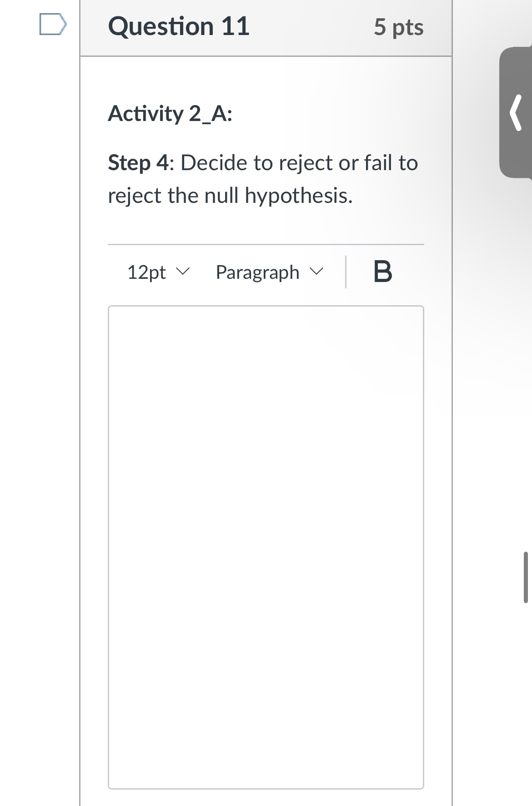
Task: Open the font size selector chevron
Action: [x=183, y=272]
